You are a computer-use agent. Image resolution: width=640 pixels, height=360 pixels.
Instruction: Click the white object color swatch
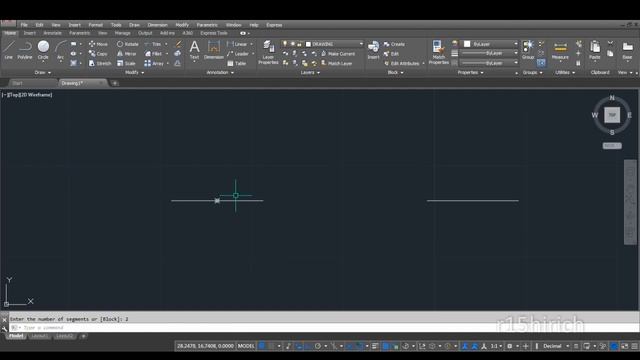click(467, 44)
